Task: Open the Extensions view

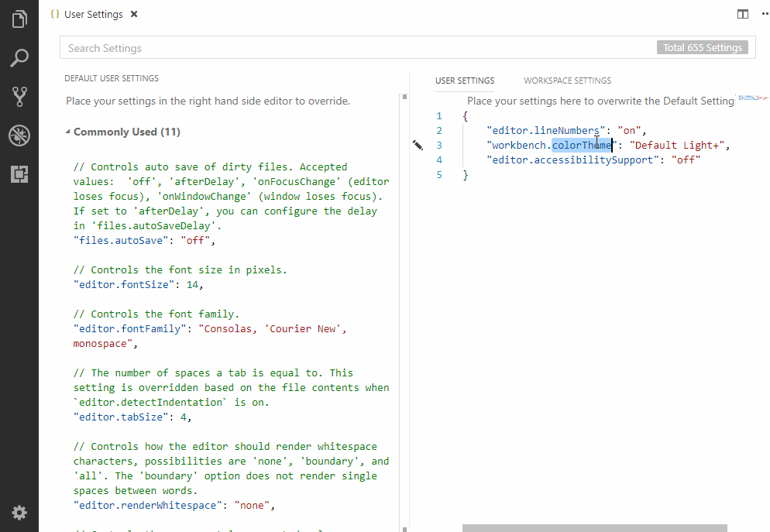Action: (x=19, y=174)
